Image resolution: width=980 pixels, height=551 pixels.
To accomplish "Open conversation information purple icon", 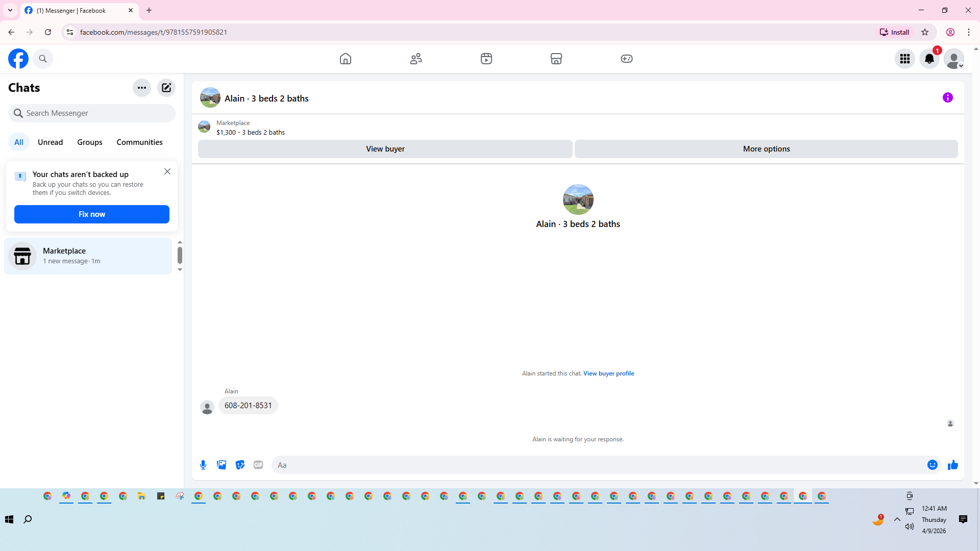I will (947, 97).
